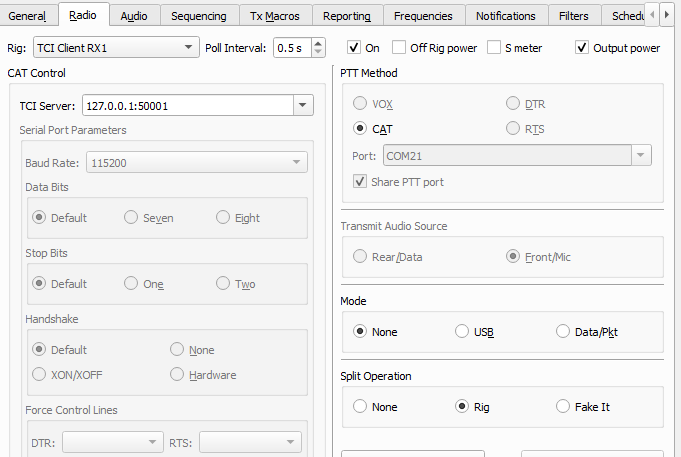Select the CAT PTT method
681x457 pixels.
pos(359,128)
